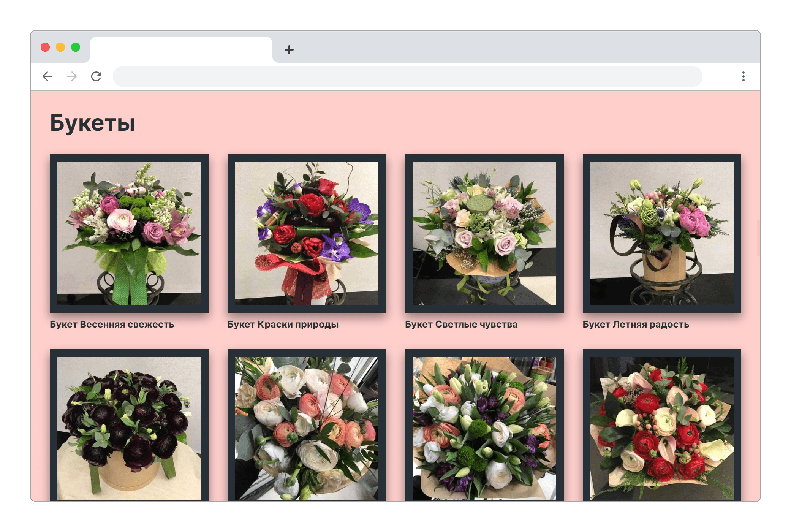This screenshot has width=791, height=532.
Task: Open Букет Краски природы photo
Action: (307, 233)
